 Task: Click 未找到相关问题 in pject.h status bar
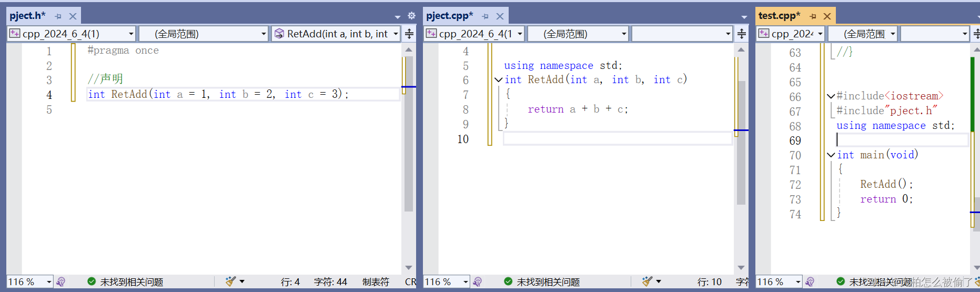click(x=132, y=282)
